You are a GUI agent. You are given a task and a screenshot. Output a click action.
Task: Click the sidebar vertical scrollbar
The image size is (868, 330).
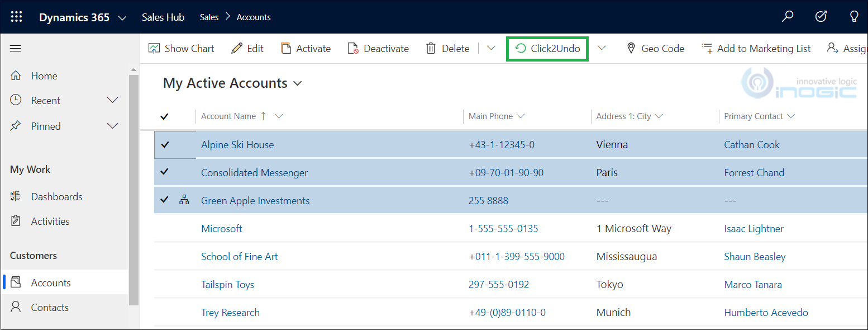[x=133, y=190]
